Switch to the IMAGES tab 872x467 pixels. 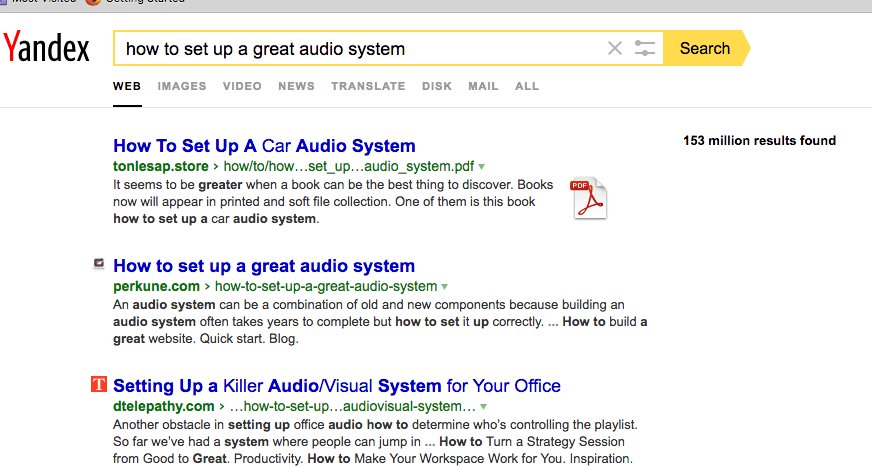pos(182,86)
